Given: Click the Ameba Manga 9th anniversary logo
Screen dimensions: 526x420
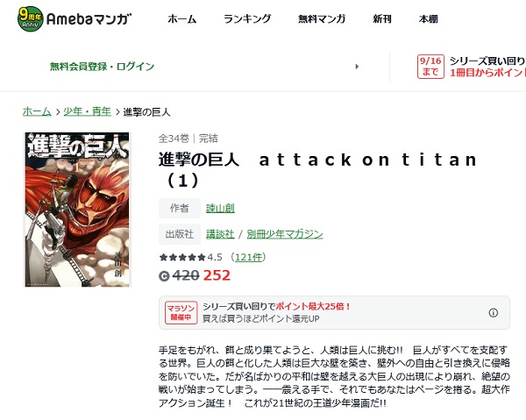Looking at the screenshot, I should (75, 18).
